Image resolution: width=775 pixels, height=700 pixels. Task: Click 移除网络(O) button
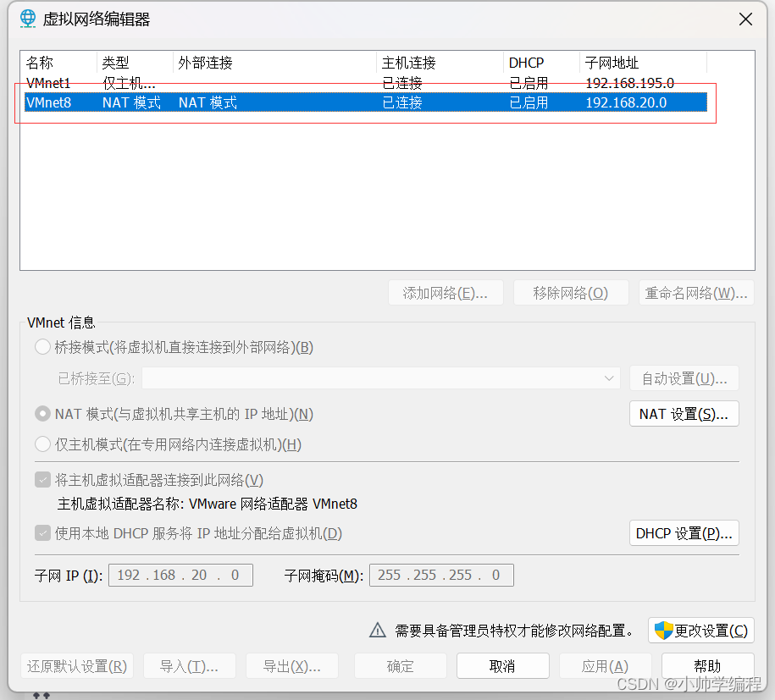[571, 293]
